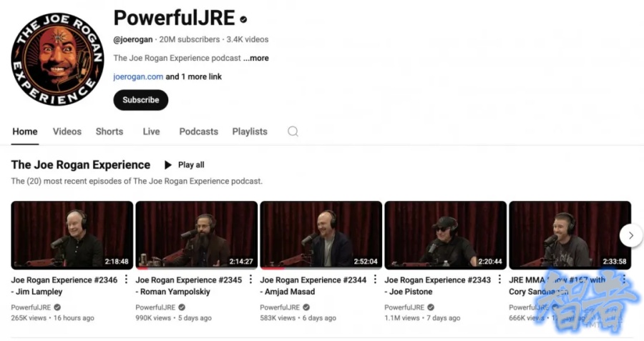The width and height of the screenshot is (644, 341).
Task: Click the Joe Rogan Experience channel avatar
Action: tap(57, 59)
